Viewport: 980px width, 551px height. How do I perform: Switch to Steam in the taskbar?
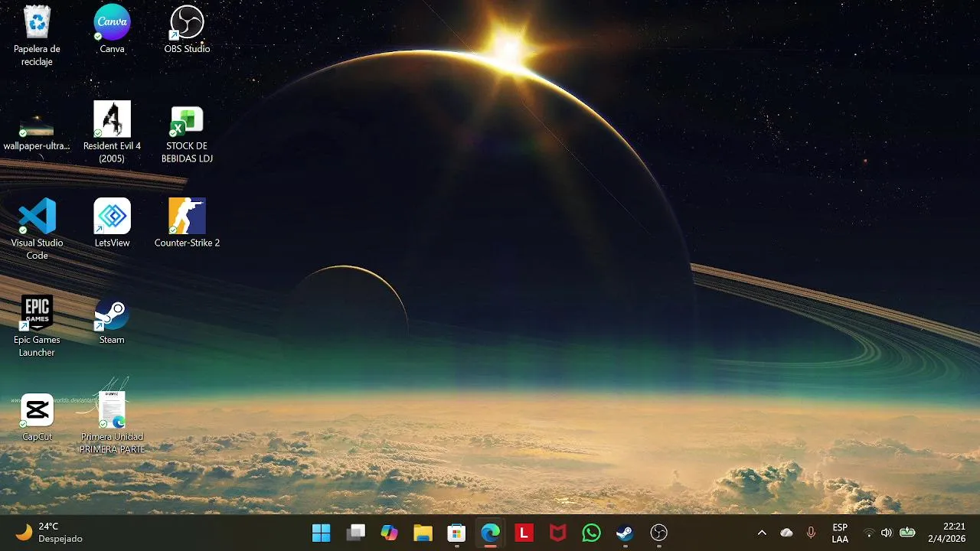tap(625, 533)
